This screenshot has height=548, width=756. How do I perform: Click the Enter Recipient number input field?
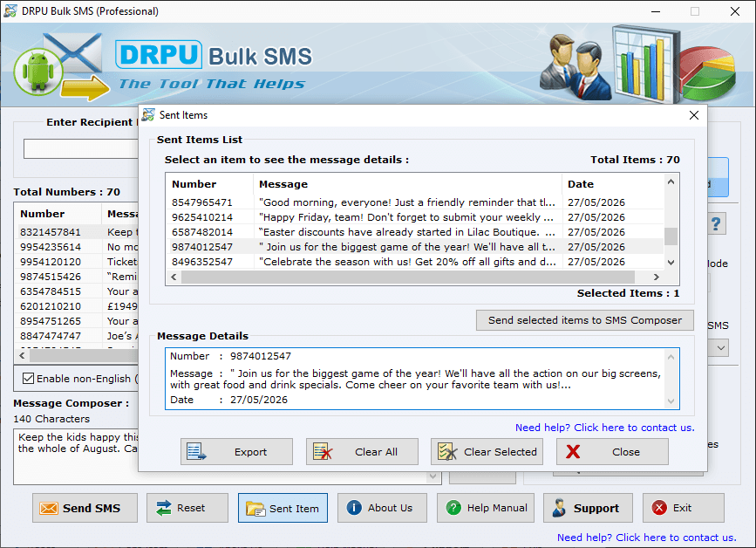[x=81, y=148]
